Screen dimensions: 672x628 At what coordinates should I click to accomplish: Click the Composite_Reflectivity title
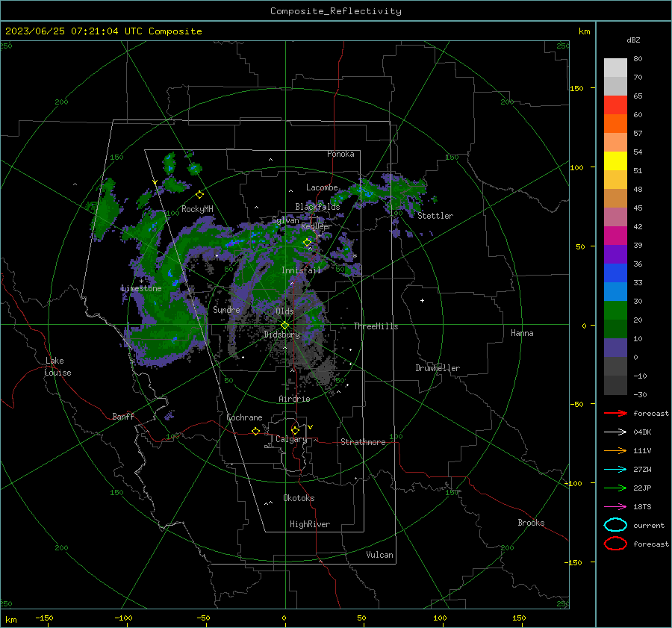(x=335, y=11)
